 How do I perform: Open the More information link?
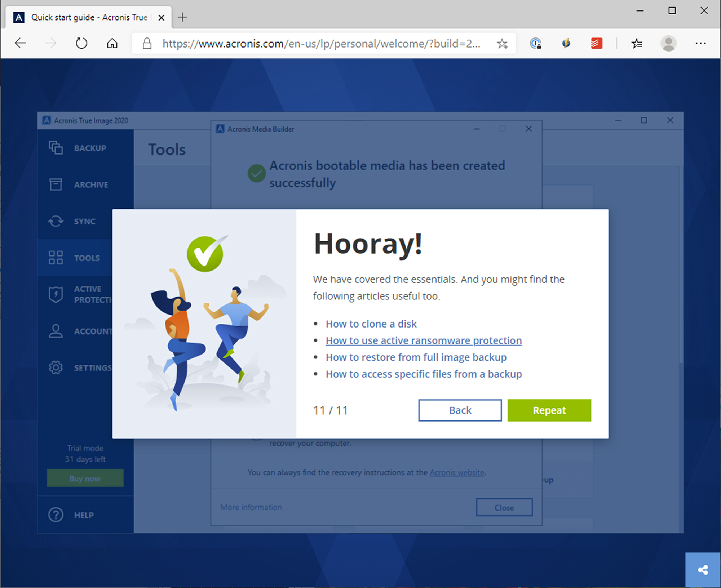[251, 507]
